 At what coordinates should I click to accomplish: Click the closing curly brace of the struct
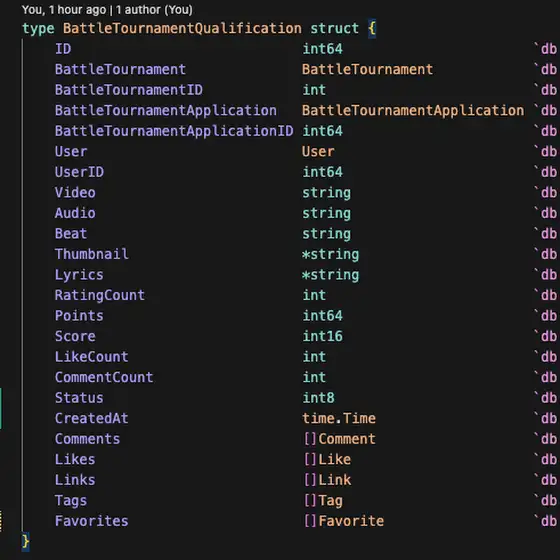25,542
